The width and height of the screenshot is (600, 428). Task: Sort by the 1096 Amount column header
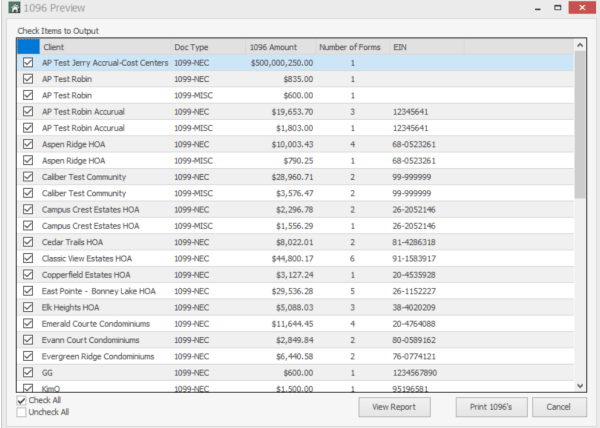pos(280,47)
